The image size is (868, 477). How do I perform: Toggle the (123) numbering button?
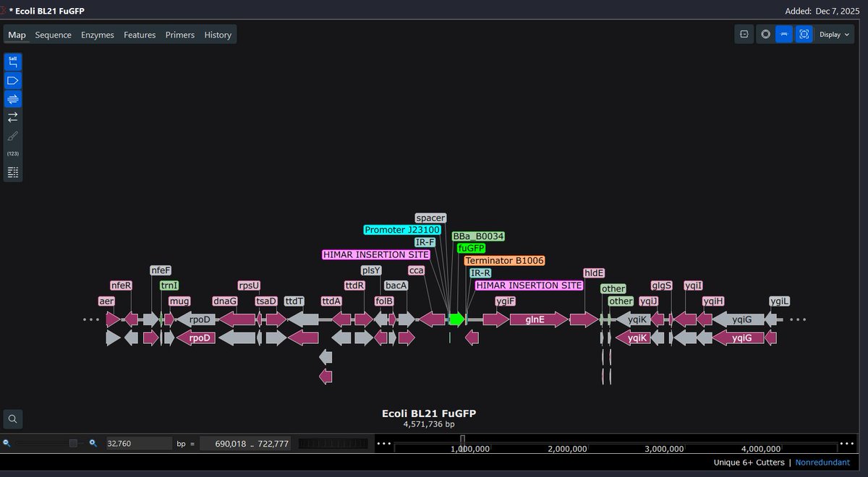13,154
